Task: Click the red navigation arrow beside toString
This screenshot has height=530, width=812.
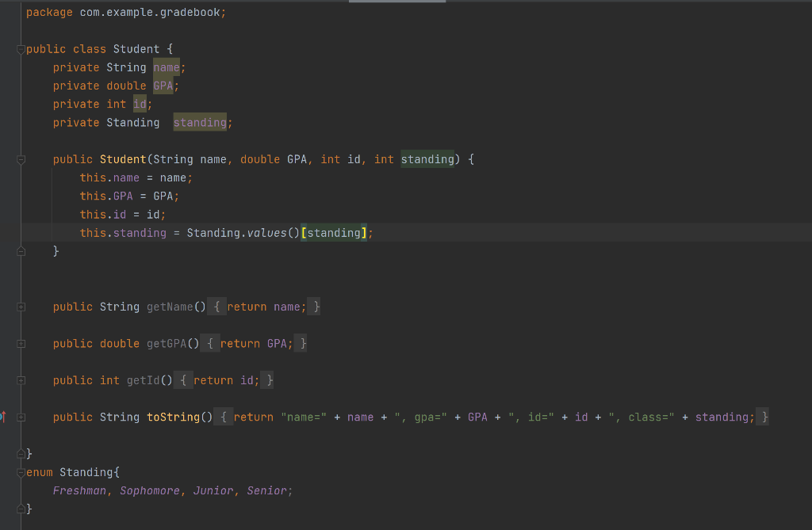Action: 4,415
